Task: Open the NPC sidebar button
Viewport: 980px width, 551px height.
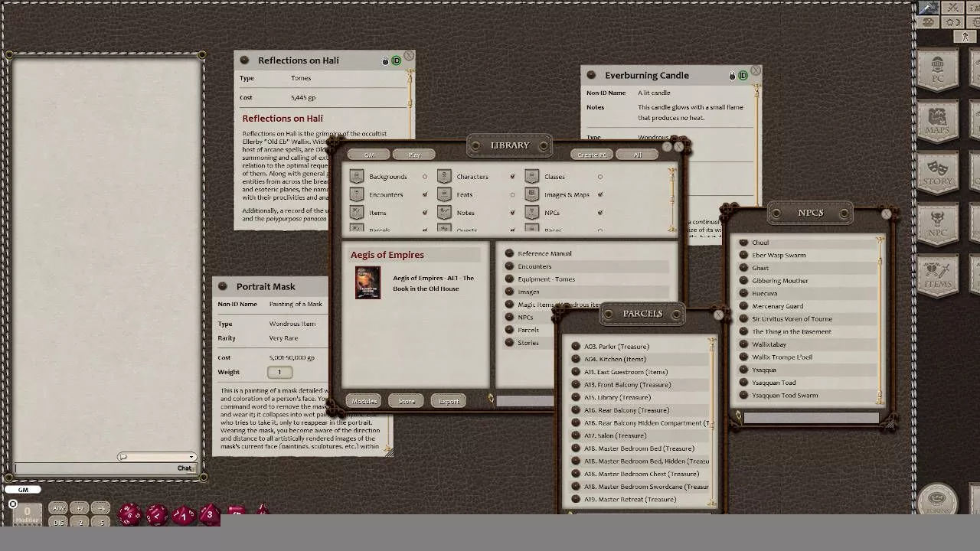Action: click(937, 227)
